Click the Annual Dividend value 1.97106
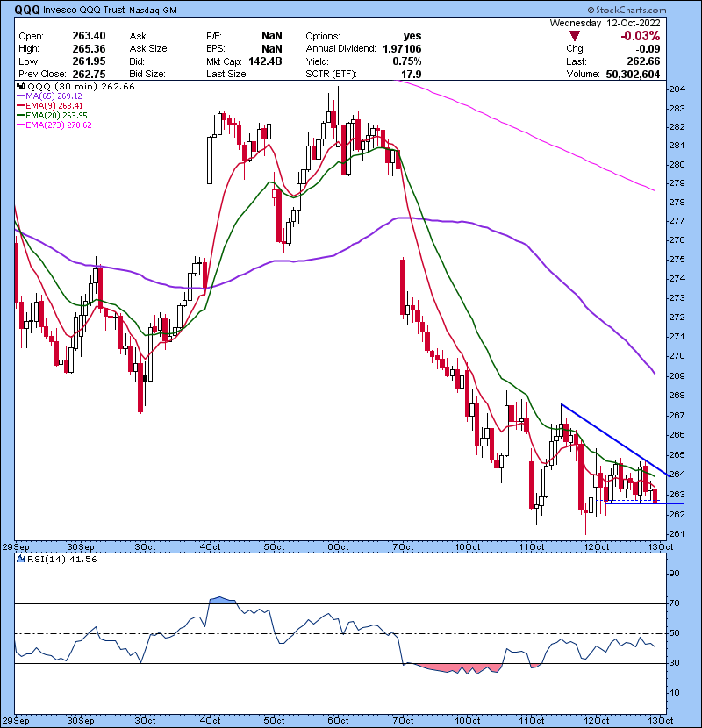This screenshot has height=728, width=702. click(402, 49)
